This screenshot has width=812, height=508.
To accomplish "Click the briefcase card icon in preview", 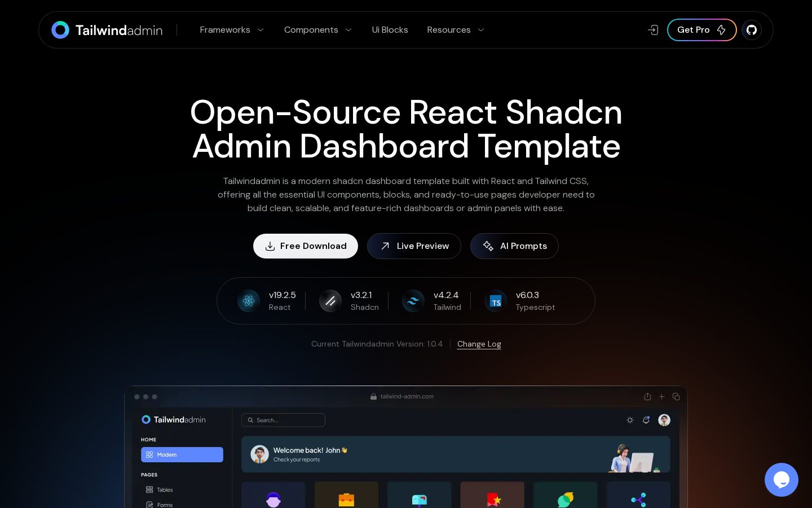I will [346, 500].
